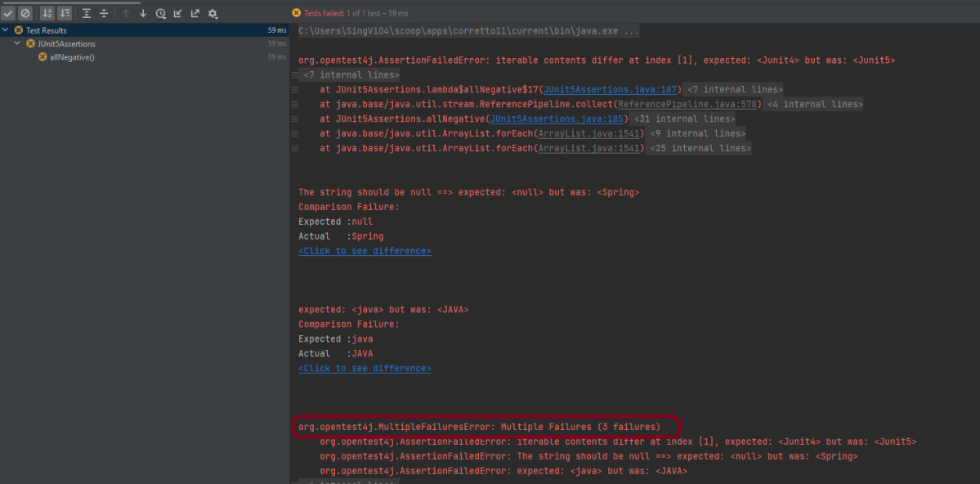Click Collapse All icon in test toolbar
The image size is (980, 484).
coord(104,13)
